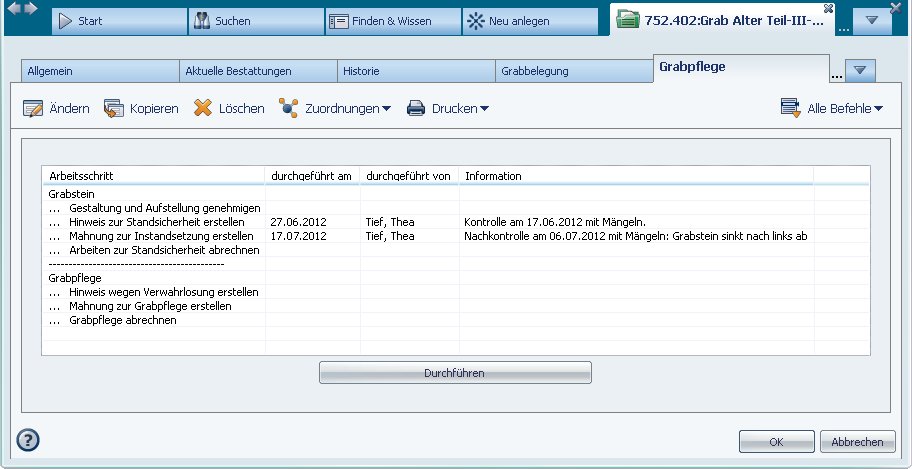Cancel with the Abbrechen button
912x469 pixels.
(857, 442)
